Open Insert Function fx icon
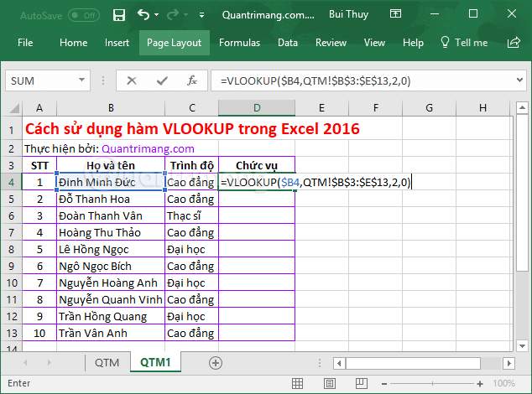 pos(192,80)
